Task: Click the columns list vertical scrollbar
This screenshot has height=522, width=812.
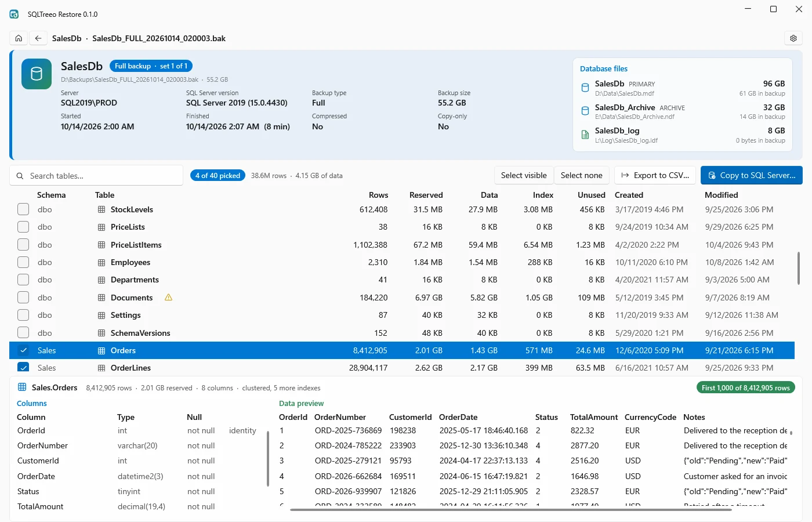Action: tap(267, 458)
